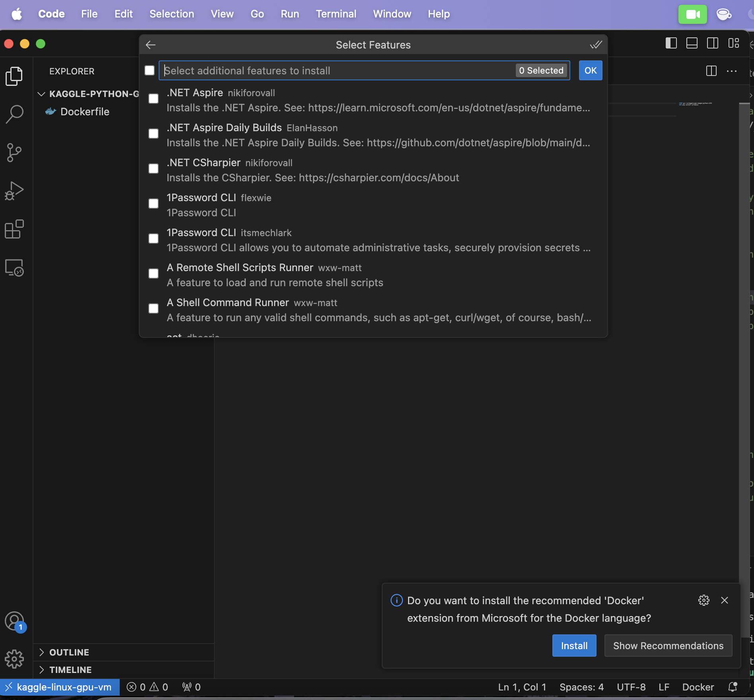Expand the TIMELINE section

123,670
